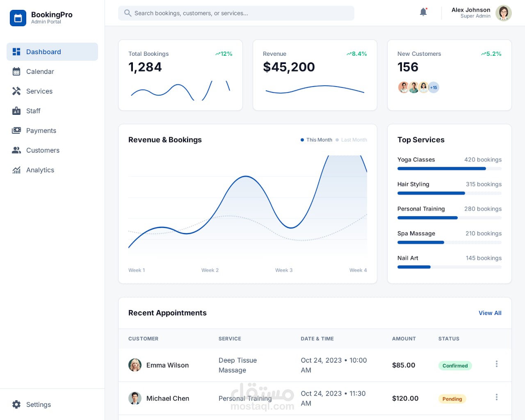The image size is (525, 420).
Task: Click the Personal Training progress bar
Action: pos(450,218)
